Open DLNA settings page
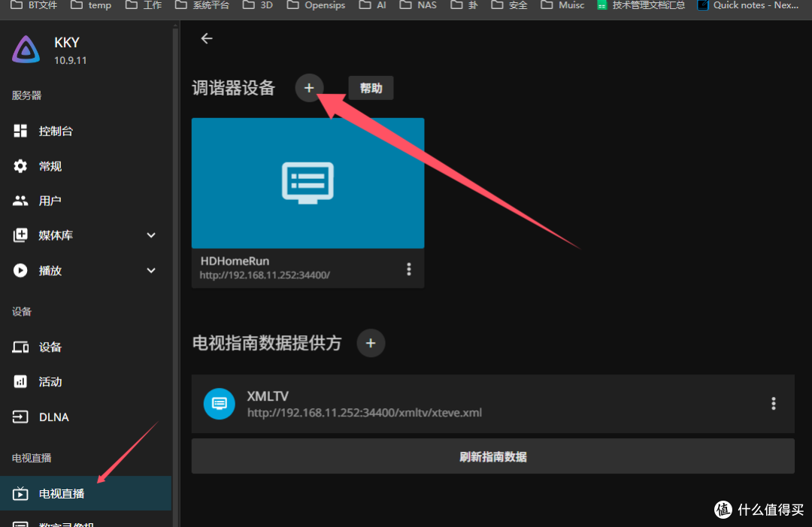Screen dimensions: 812x527 [x=86, y=416]
